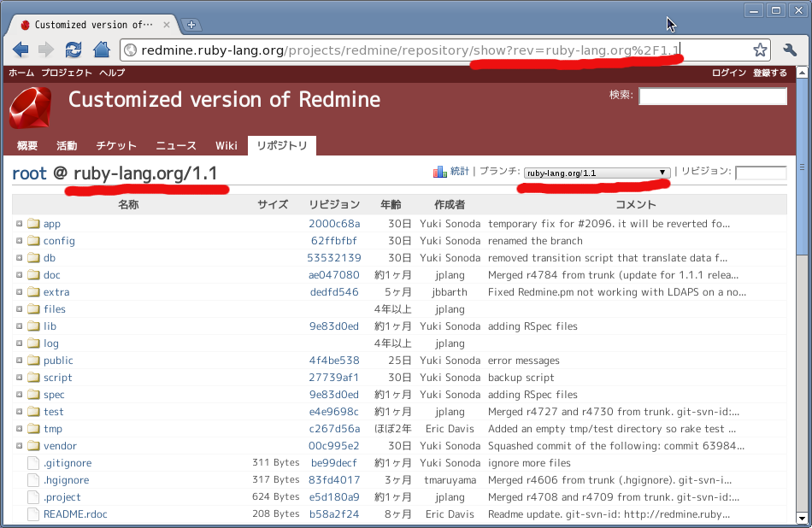This screenshot has height=528, width=812.
Task: Open the branch dropdown showing ruby-lang.org/1.1
Action: point(597,173)
